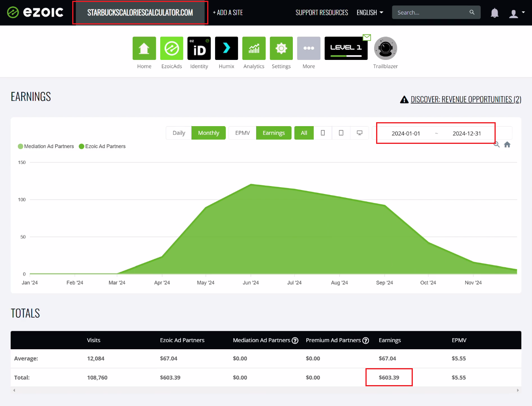Show EPMV in the chart
This screenshot has height=406, width=532.
click(242, 133)
